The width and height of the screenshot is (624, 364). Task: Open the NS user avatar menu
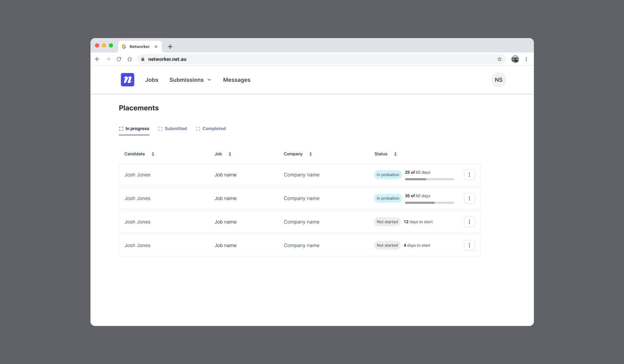pyautogui.click(x=498, y=80)
